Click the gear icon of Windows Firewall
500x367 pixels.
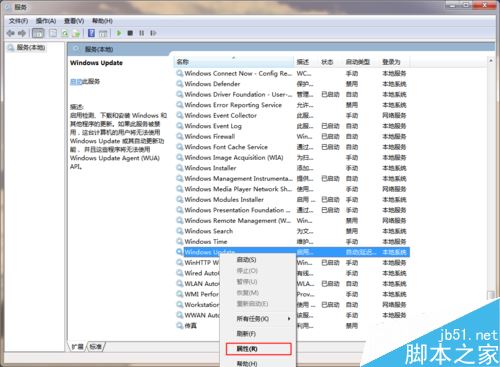pos(180,136)
